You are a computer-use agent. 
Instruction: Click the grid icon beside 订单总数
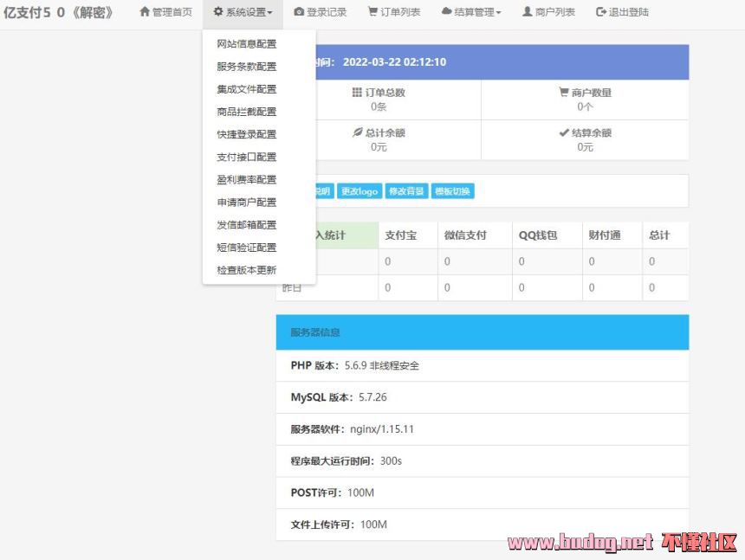pyautogui.click(x=357, y=93)
